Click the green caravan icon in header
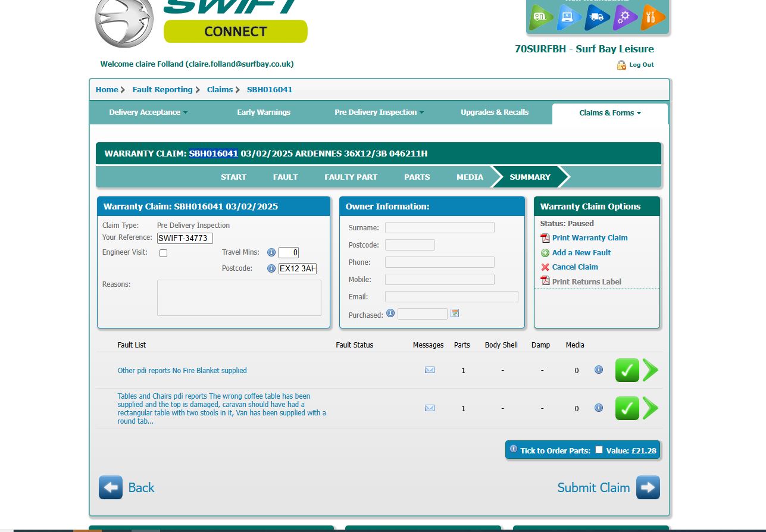This screenshot has width=766, height=532. tap(541, 18)
